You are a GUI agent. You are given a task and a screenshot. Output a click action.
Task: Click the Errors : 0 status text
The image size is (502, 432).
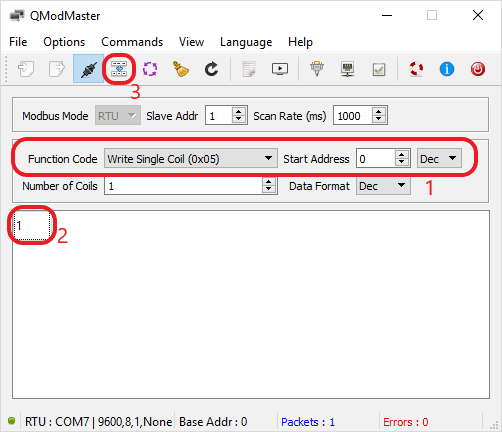pyautogui.click(x=405, y=422)
